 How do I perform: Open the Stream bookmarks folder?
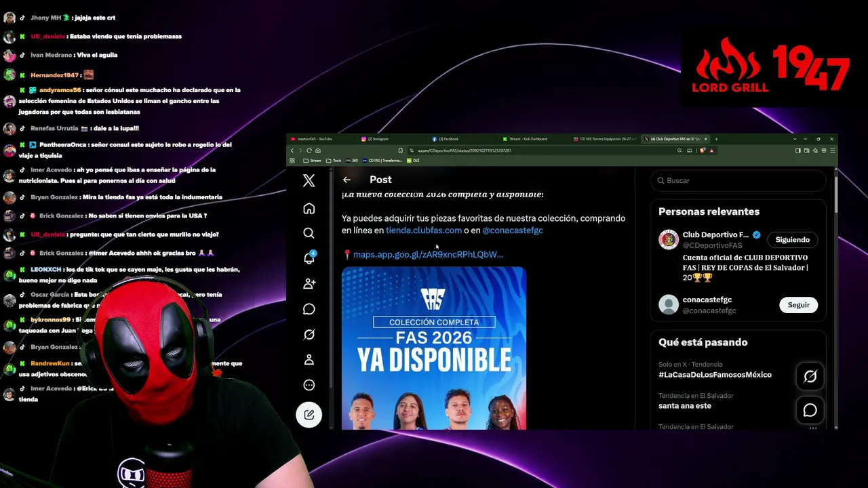tap(313, 161)
